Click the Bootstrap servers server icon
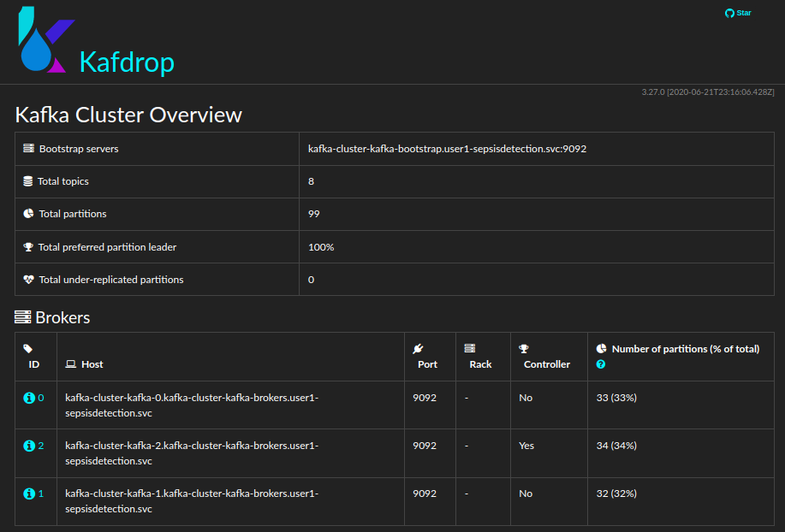The height and width of the screenshot is (532, 785). [x=28, y=149]
